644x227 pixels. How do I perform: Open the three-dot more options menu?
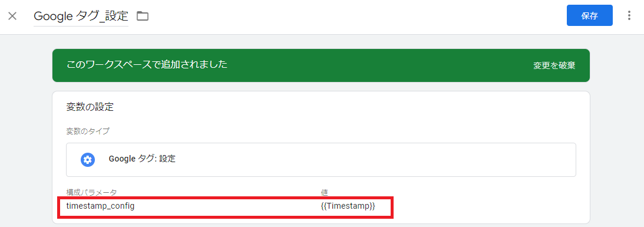[x=629, y=16]
